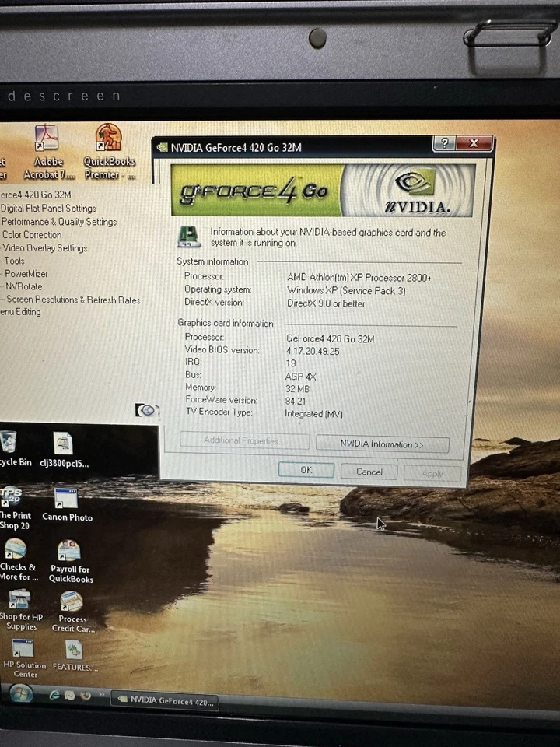Click DirectX 9.0 or better value
560x747 pixels.
click(x=326, y=303)
